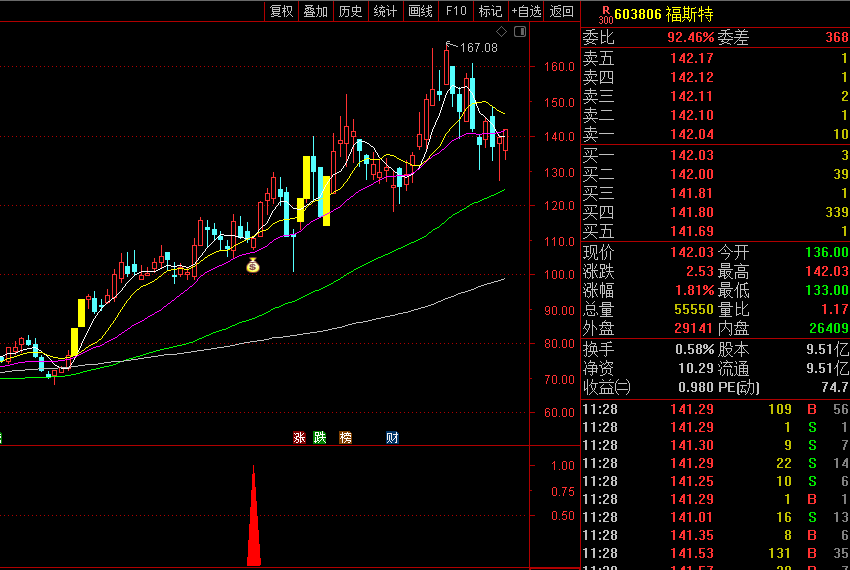The width and height of the screenshot is (850, 570).
Task: Click the 涨幅 value 1.81%
Action: click(694, 290)
